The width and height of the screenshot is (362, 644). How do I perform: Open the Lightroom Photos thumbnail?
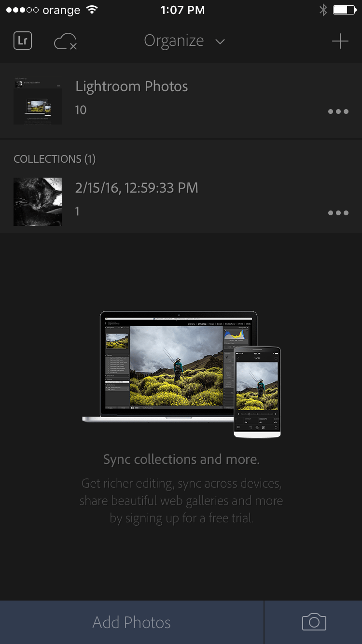point(38,100)
